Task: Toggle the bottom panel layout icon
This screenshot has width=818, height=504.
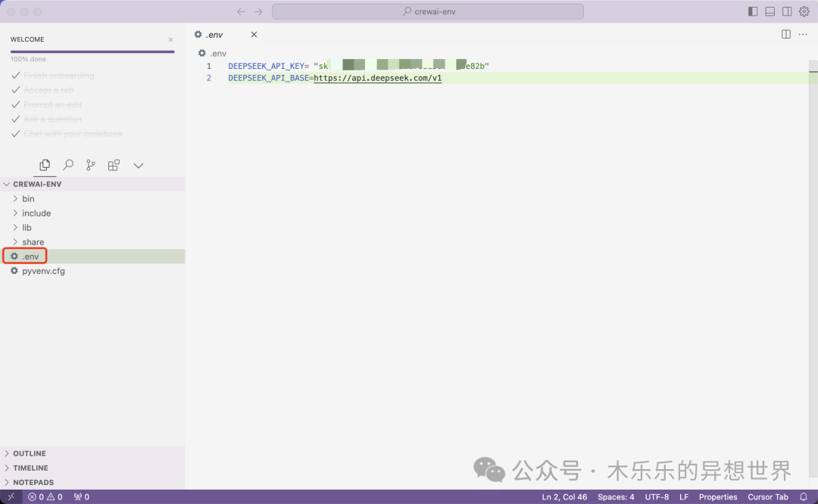Action: tap(770, 11)
